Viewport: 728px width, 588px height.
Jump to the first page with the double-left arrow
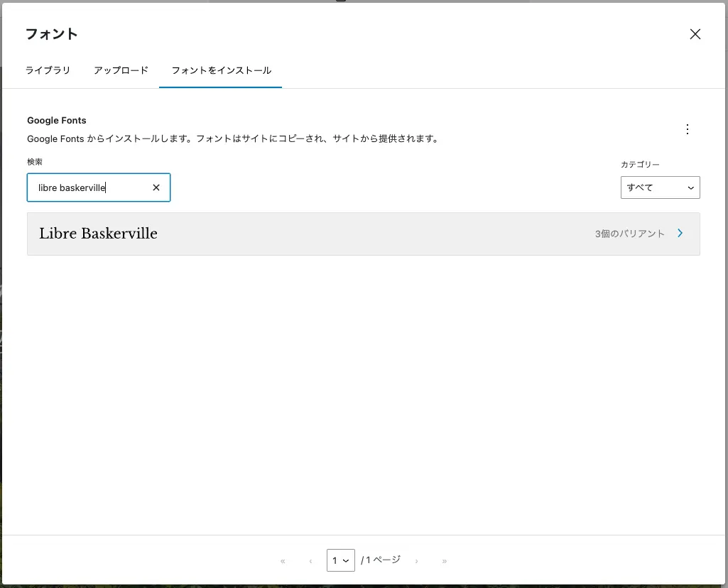coord(283,561)
